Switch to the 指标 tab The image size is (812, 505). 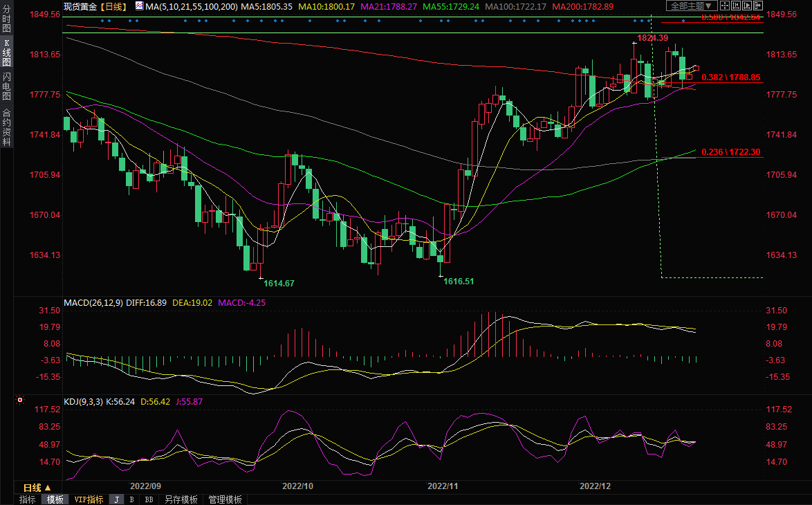click(x=28, y=499)
